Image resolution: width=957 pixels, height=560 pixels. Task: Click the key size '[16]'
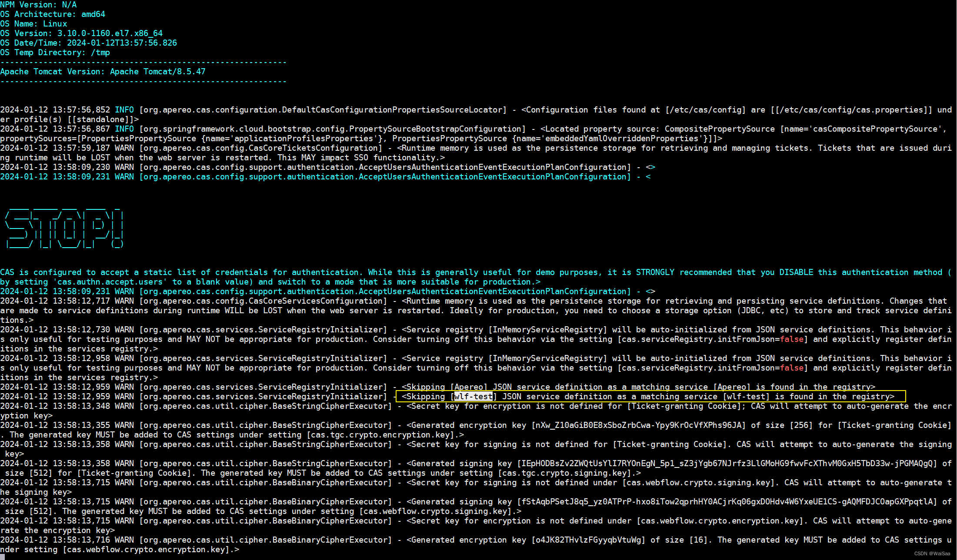click(698, 540)
